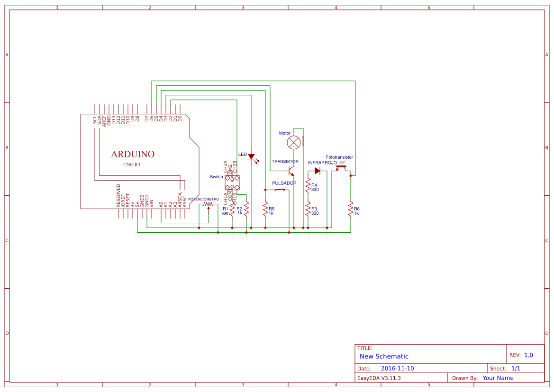The height and width of the screenshot is (392, 554).
Task: Click the R6 resistor zigzag symbol
Action: [x=351, y=209]
